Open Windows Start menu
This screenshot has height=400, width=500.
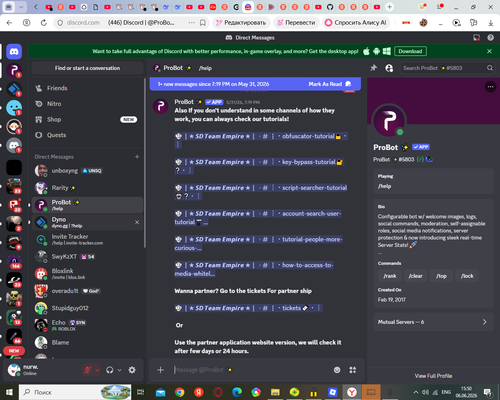(x=9, y=392)
